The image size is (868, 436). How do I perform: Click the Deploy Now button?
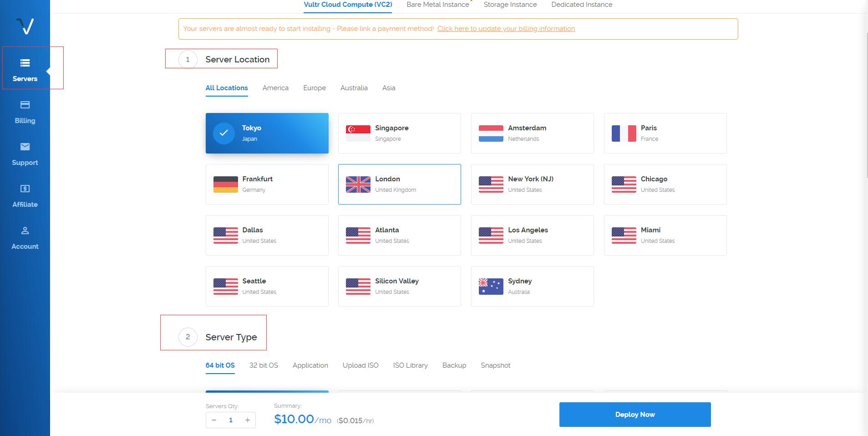point(635,414)
